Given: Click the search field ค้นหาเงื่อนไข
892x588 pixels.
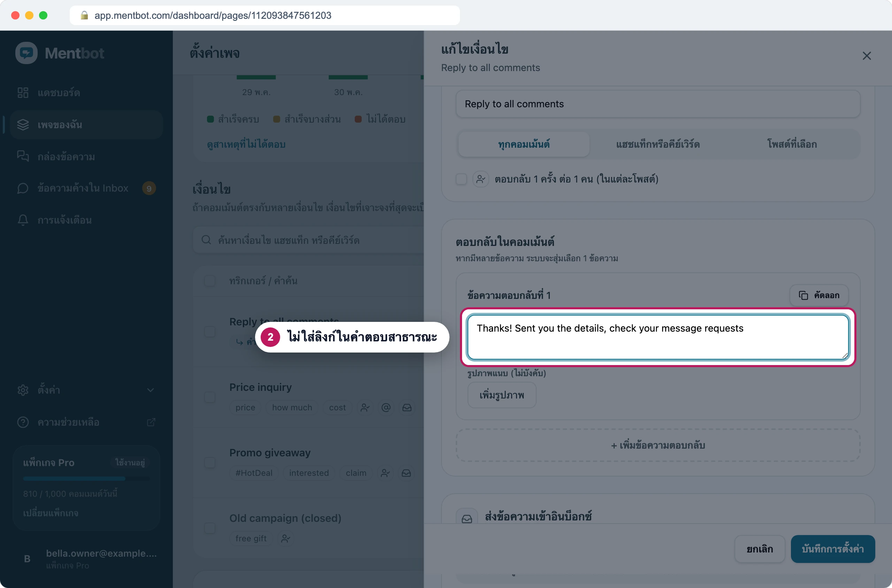Looking at the screenshot, I should [308, 240].
